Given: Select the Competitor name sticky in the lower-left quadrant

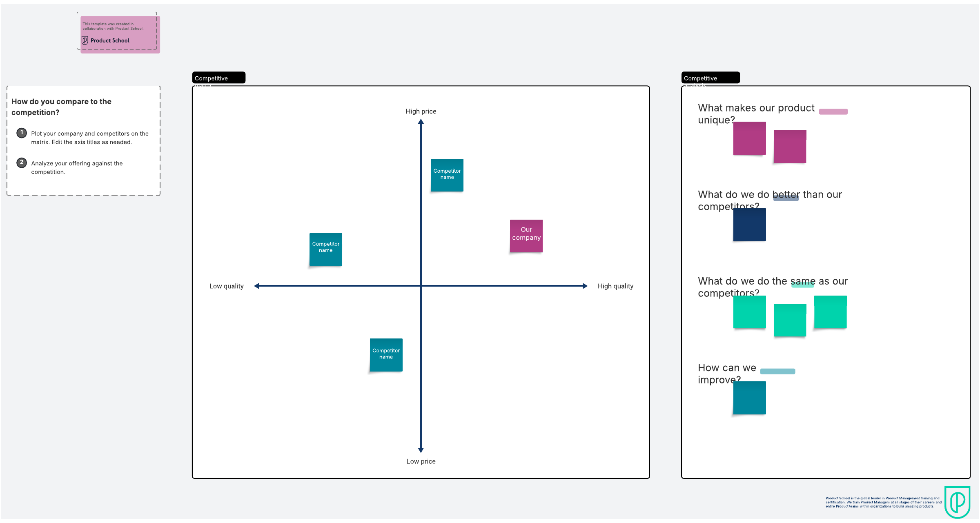Looking at the screenshot, I should [386, 355].
